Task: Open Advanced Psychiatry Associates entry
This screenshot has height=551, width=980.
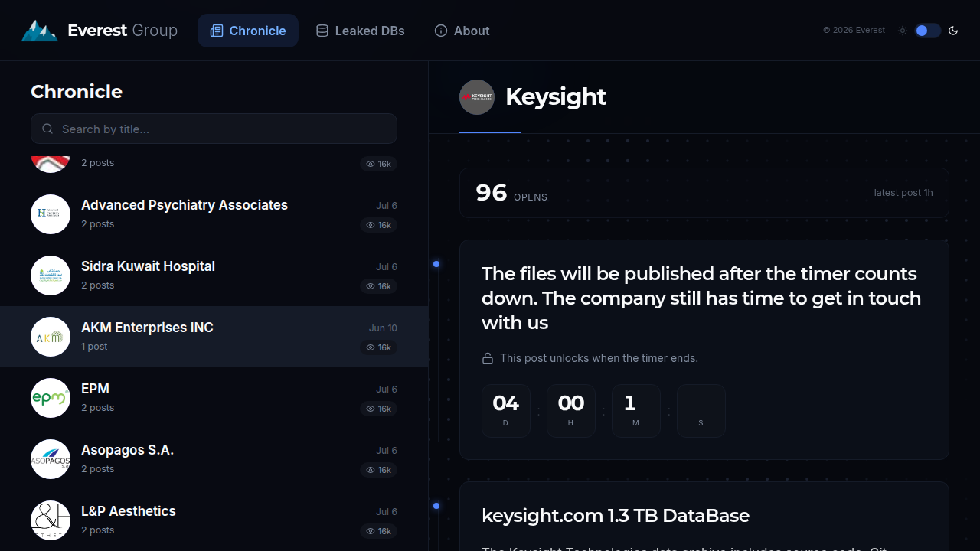Action: click(214, 214)
